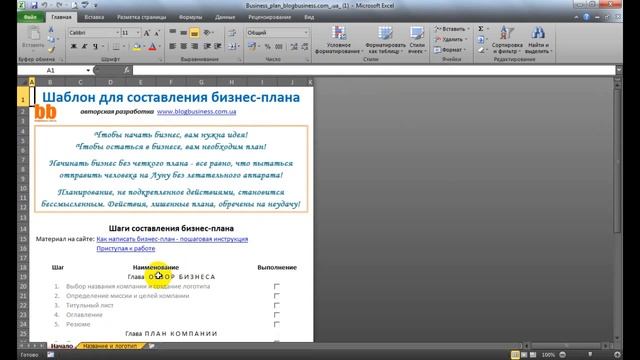This screenshot has height=360, width=640.
Task: Switch to Рецензирование ribbon tab
Action: (x=269, y=17)
